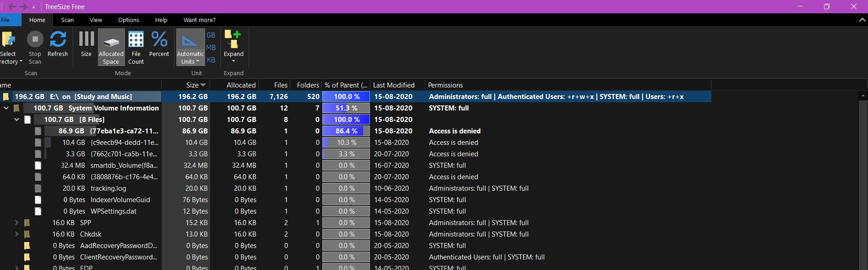
Task: Select the Home ribbon tab
Action: tap(37, 20)
